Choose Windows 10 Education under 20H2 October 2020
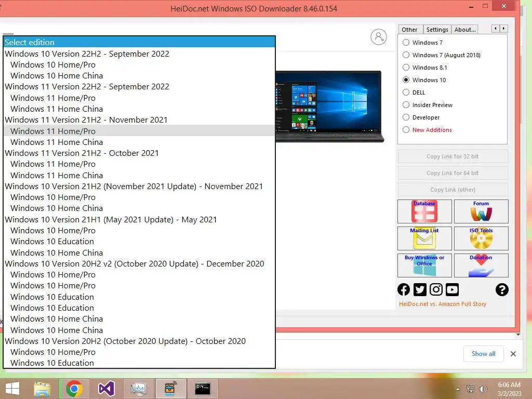532x399 pixels. click(x=139, y=363)
